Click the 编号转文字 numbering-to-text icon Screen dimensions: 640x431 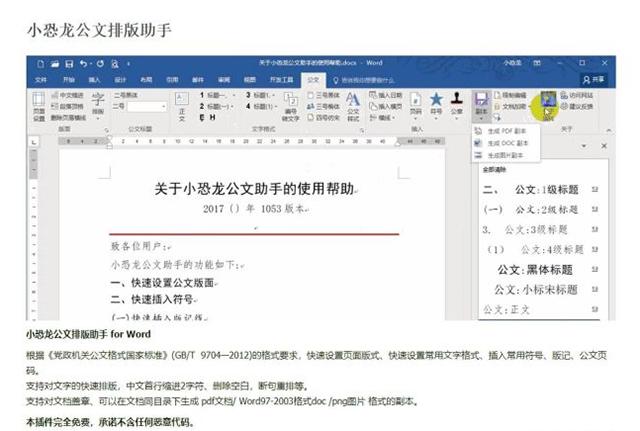291,107
